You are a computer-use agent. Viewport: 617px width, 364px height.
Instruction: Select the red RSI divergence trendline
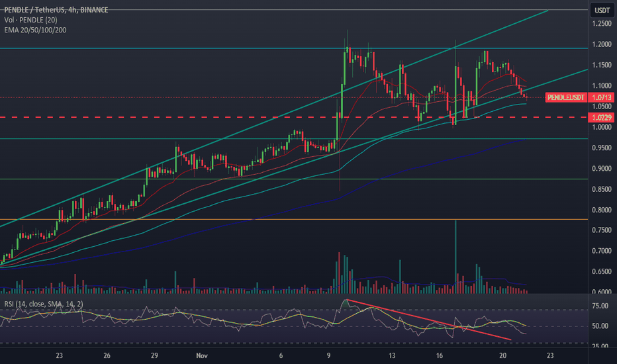pos(429,320)
